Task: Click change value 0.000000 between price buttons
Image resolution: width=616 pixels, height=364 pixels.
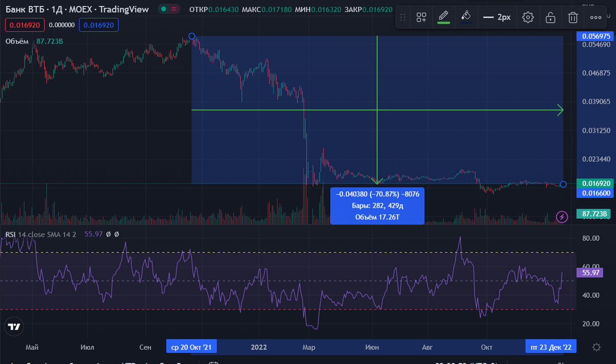Action: 62,25
